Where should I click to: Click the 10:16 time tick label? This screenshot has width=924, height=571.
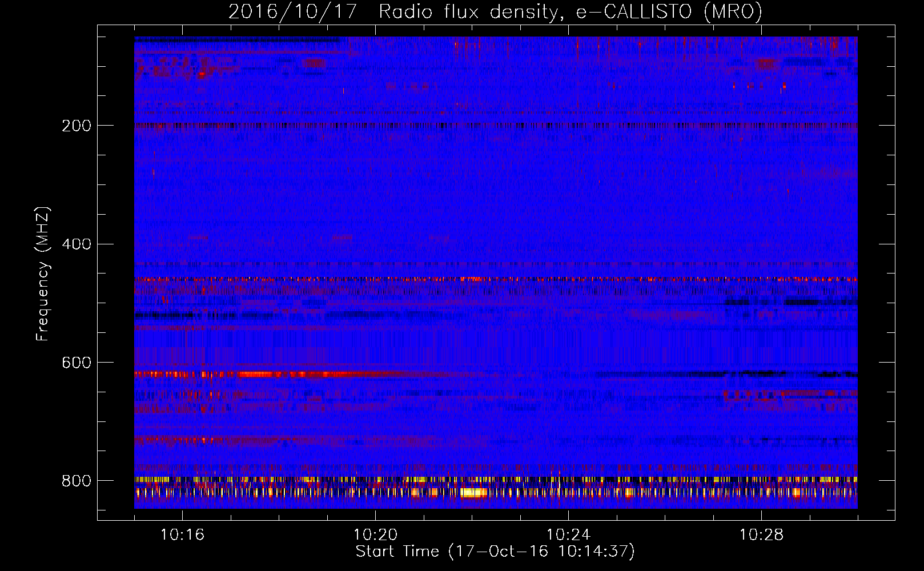click(182, 535)
